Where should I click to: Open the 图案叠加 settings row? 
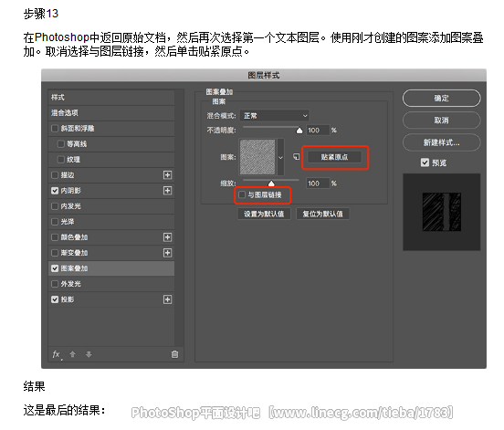[x=111, y=268]
